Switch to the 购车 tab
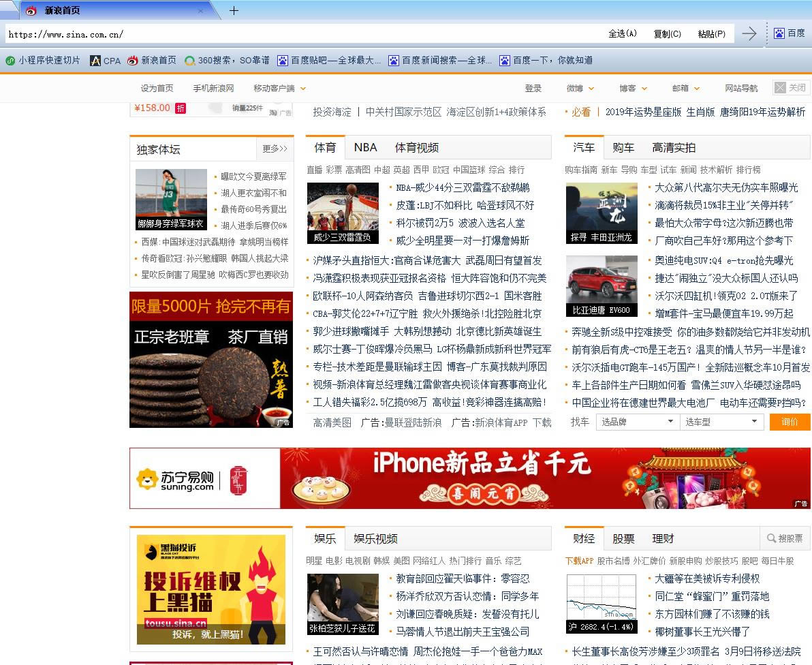 [623, 148]
